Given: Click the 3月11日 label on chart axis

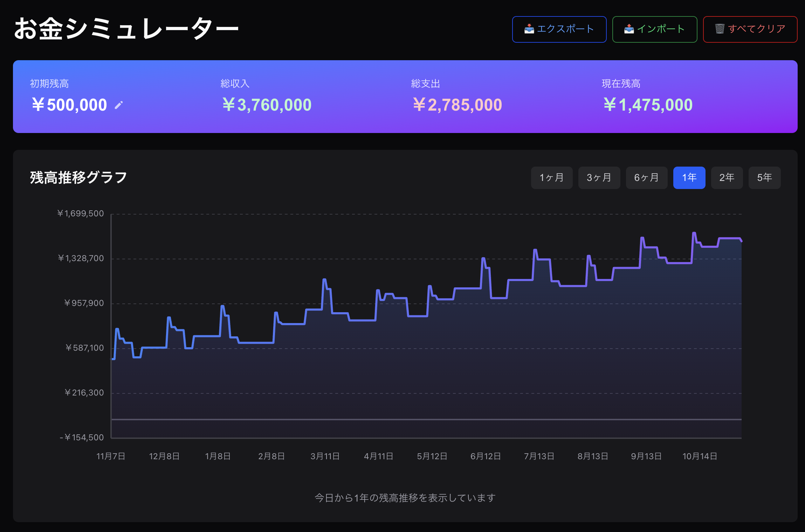Looking at the screenshot, I should pos(325,456).
